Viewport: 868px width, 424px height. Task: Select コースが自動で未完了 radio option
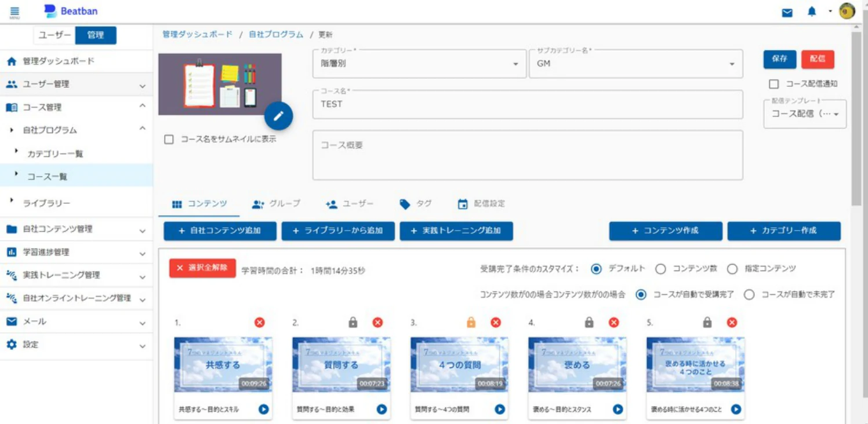(749, 295)
